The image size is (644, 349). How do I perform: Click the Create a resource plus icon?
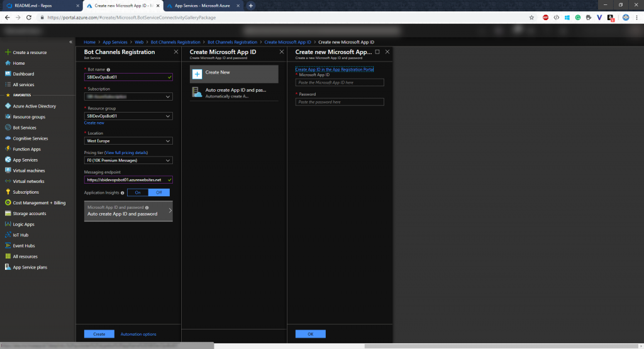pos(8,52)
